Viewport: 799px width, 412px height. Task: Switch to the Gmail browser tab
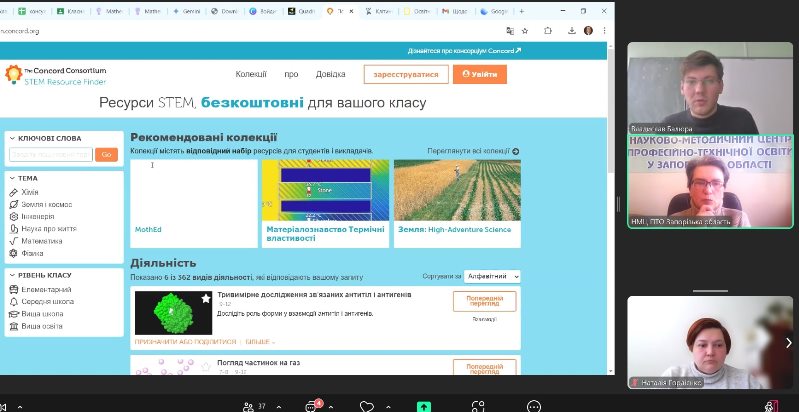(x=456, y=11)
